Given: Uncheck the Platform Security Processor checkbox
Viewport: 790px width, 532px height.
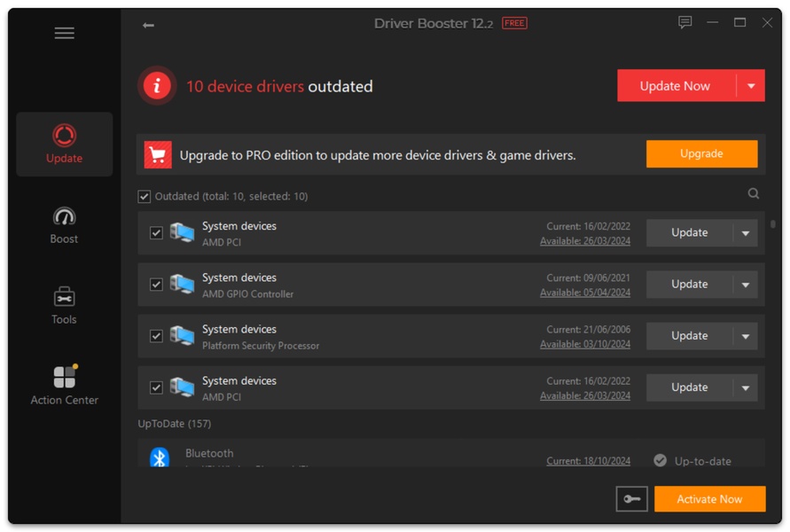Looking at the screenshot, I should [x=156, y=336].
